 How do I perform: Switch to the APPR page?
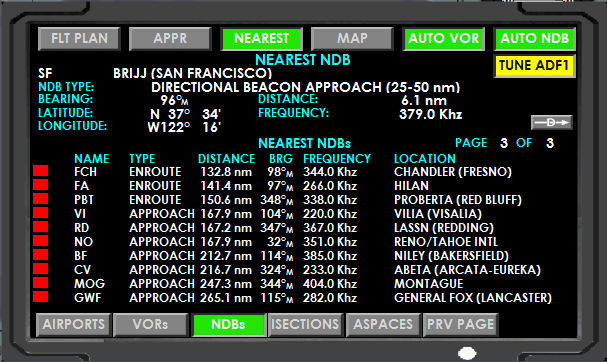coord(170,39)
